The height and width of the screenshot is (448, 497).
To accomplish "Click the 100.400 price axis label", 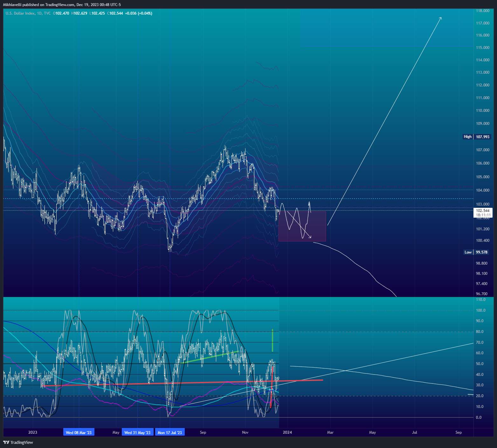I will click(483, 241).
